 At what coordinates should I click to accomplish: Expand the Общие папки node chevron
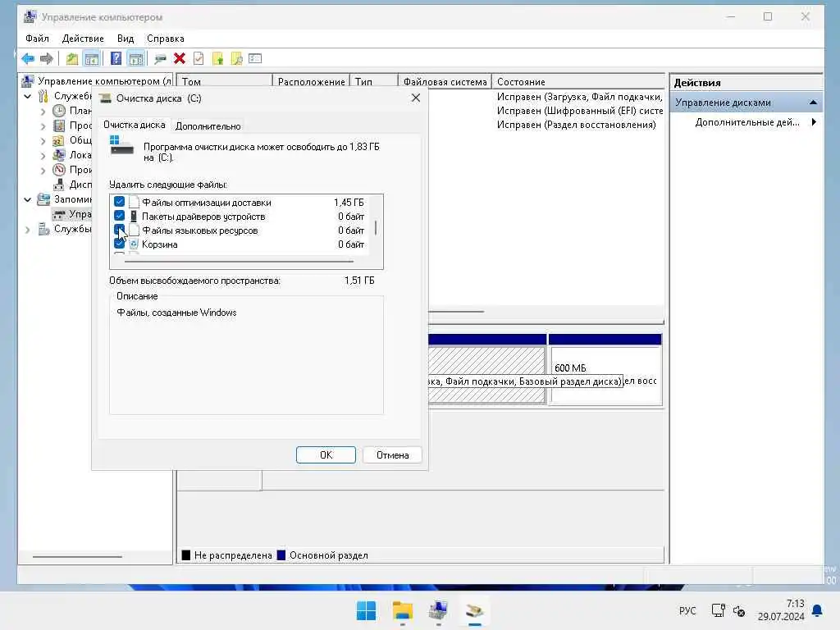click(43, 141)
